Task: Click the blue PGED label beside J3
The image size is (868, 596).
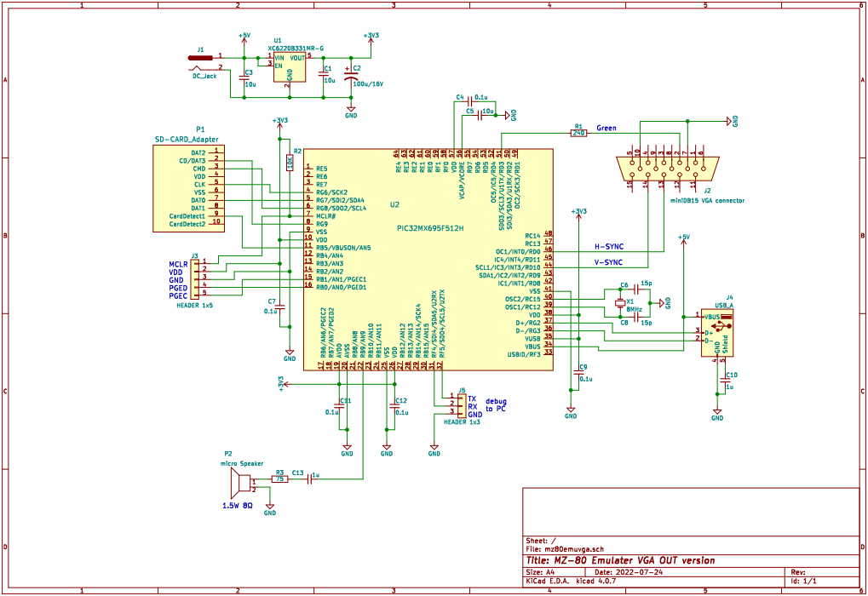Action: pyautogui.click(x=178, y=289)
